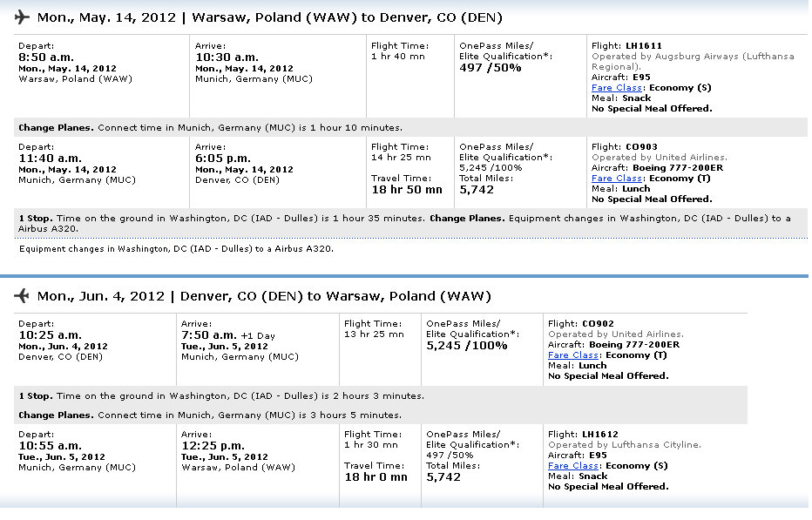Open Fare Class link for flight CO902
This screenshot has height=520, width=812.
(x=573, y=355)
